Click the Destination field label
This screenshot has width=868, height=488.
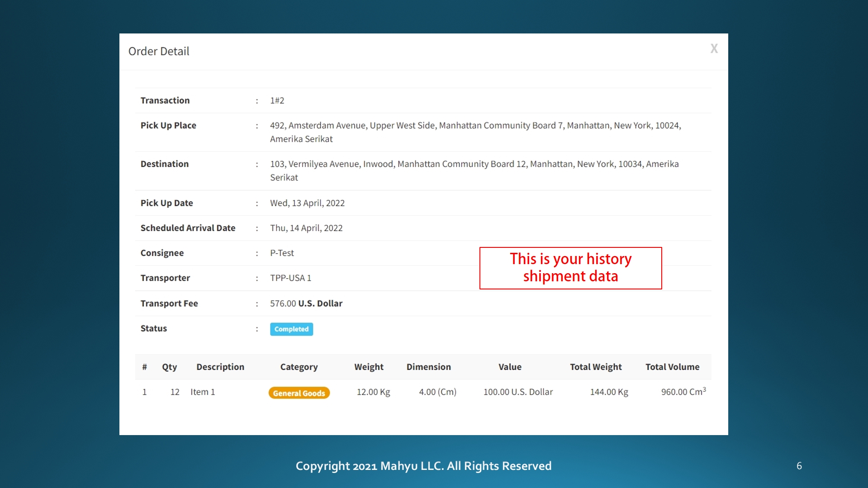[165, 164]
